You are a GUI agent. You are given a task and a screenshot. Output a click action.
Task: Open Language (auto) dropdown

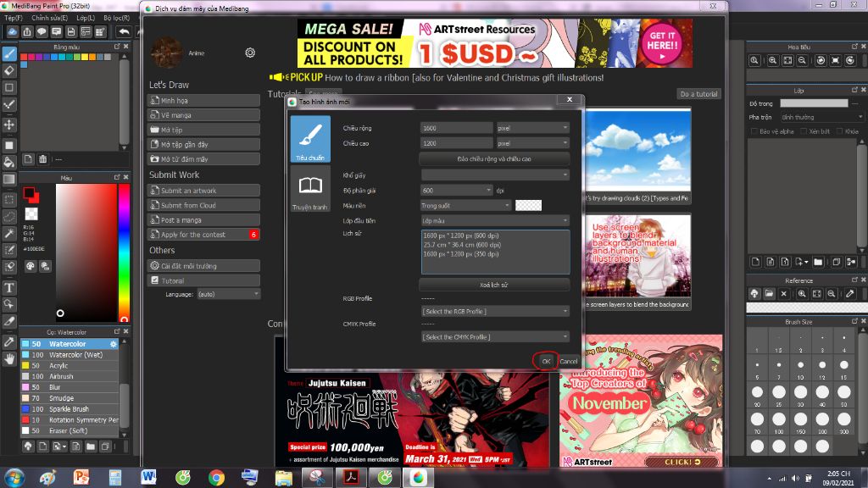coord(228,294)
